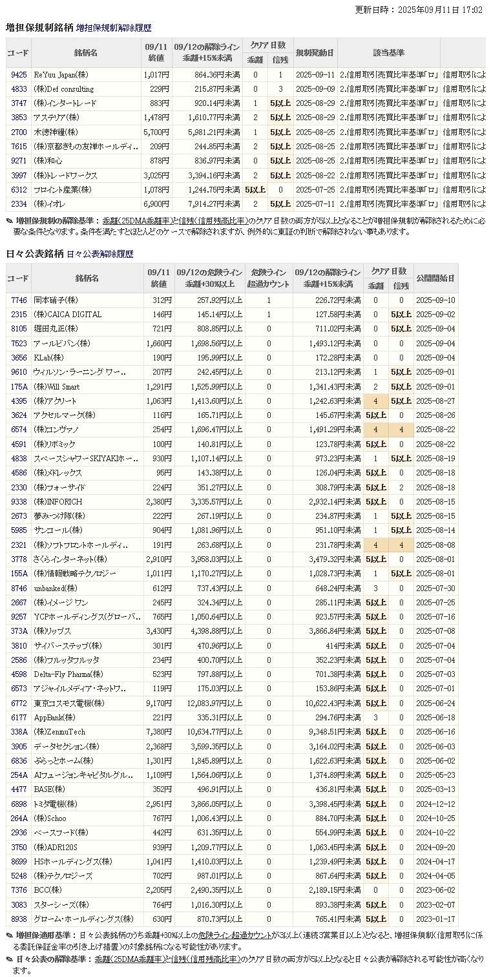Open stock code 3778 link
This screenshot has height=980, width=491.
pyautogui.click(x=19, y=559)
